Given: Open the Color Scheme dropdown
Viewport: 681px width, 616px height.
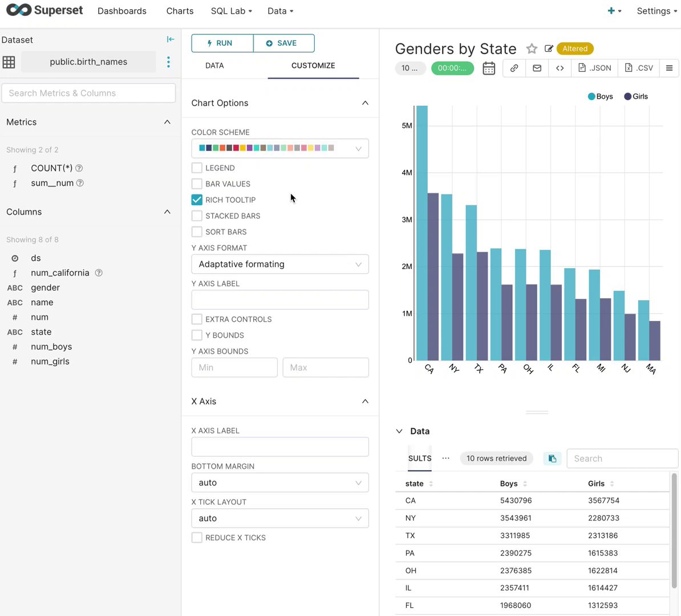Looking at the screenshot, I should point(280,148).
